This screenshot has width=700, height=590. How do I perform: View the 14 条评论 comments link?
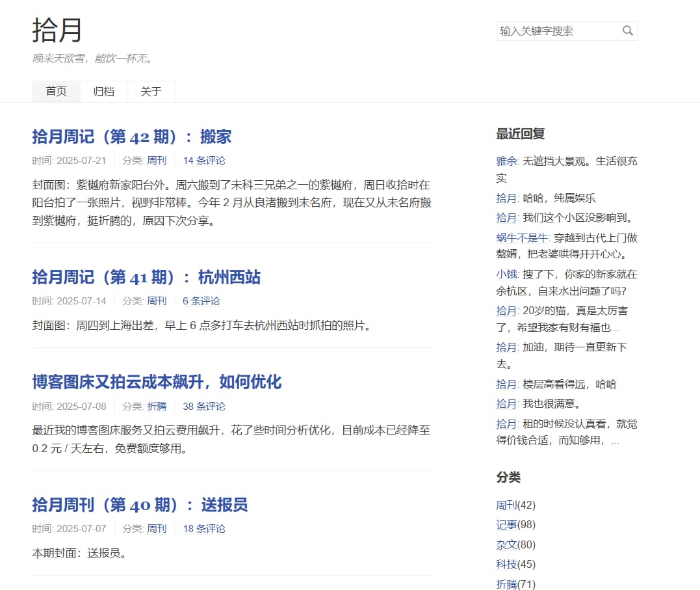[204, 161]
